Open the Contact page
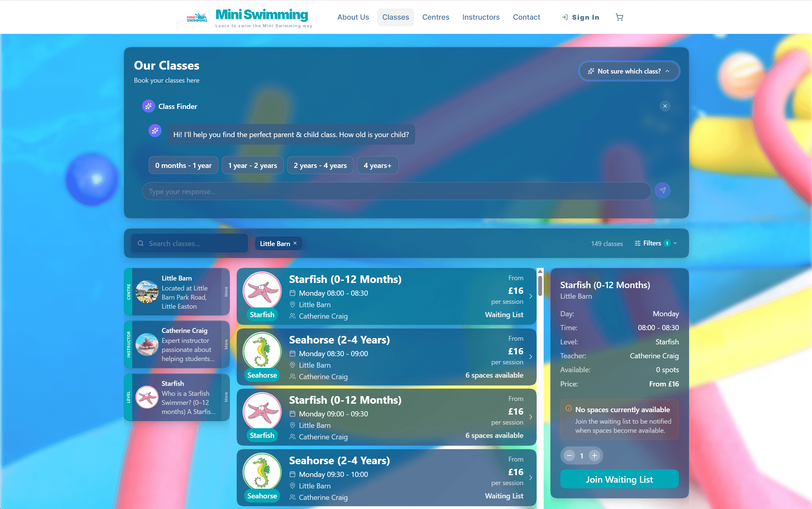 (526, 17)
